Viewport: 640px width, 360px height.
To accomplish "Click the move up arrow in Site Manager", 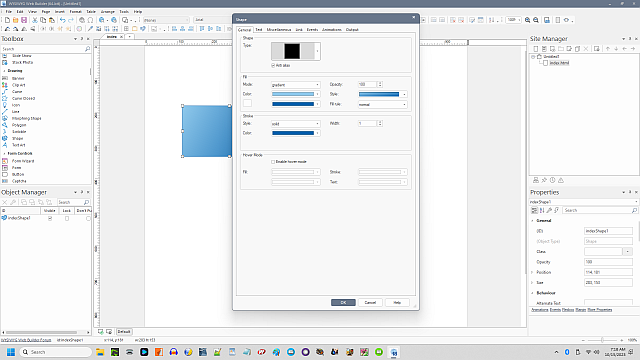I will click(608, 49).
